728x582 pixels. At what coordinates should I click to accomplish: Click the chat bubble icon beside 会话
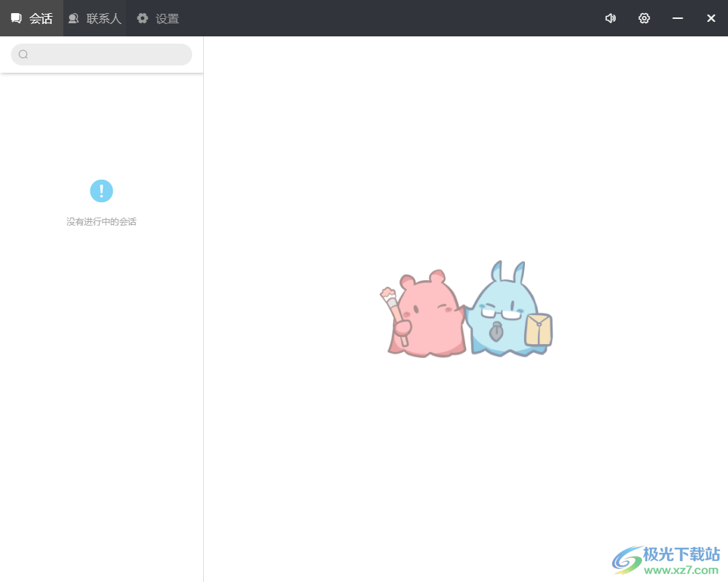tap(16, 18)
